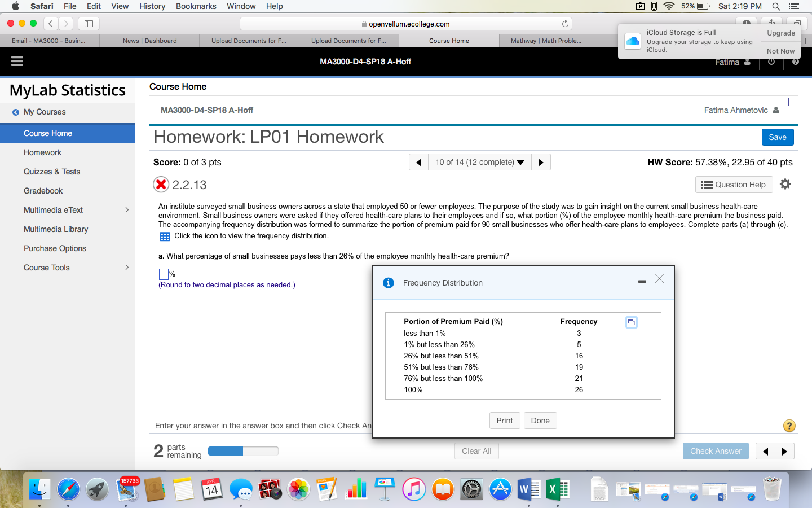Dismiss iCloud alert with Not Now
The width and height of the screenshot is (812, 508).
[x=780, y=51]
